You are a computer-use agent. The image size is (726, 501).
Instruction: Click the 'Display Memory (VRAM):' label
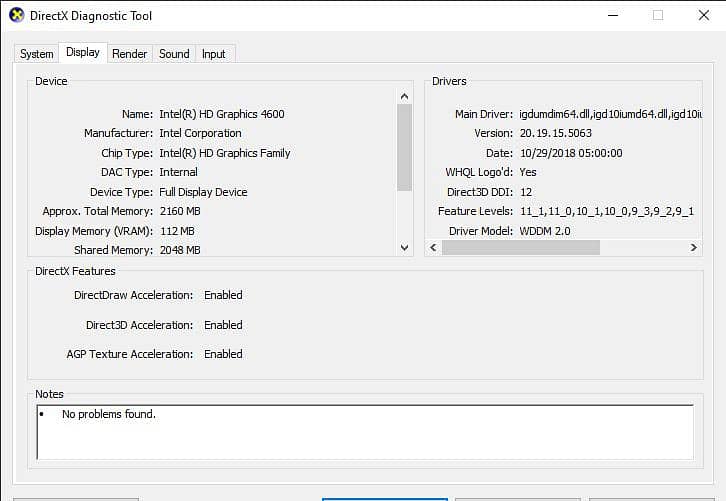pyautogui.click(x=94, y=231)
